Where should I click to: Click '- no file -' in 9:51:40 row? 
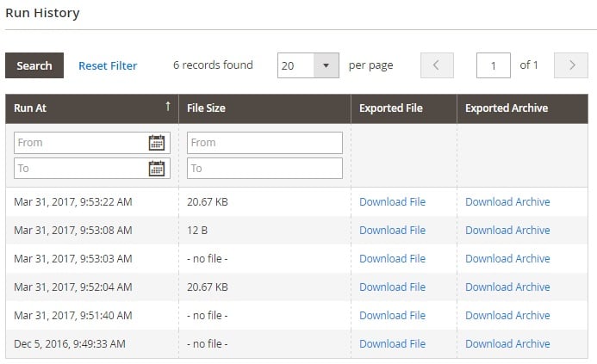[207, 315]
